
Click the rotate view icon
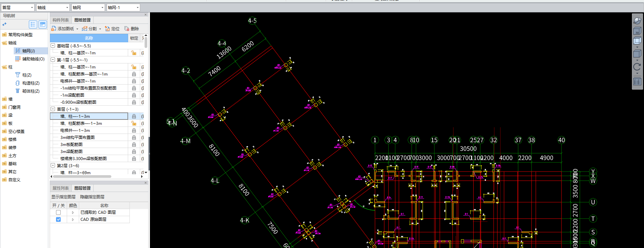point(637,67)
